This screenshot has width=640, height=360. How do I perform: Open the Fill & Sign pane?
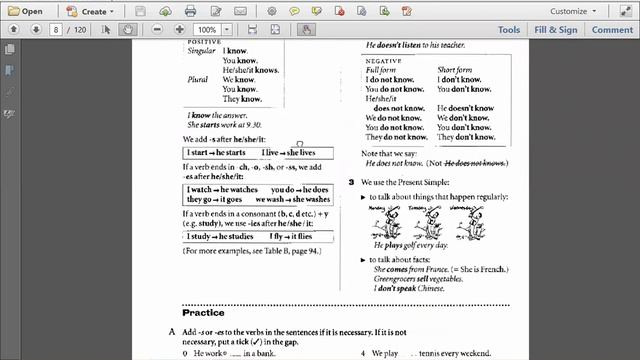(x=556, y=30)
